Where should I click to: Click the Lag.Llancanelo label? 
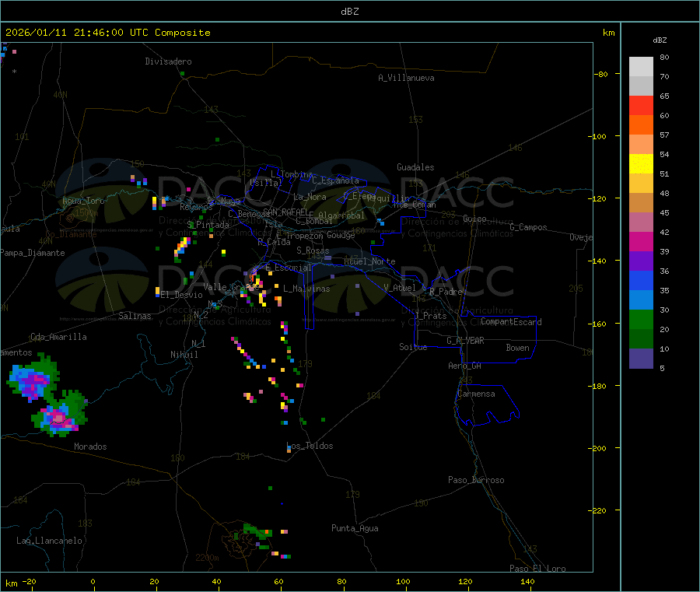(x=49, y=541)
